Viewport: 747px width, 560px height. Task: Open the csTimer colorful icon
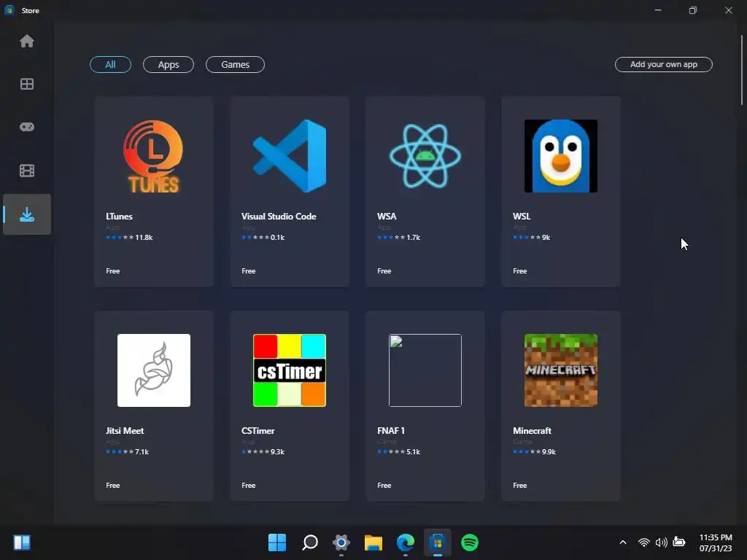(289, 370)
